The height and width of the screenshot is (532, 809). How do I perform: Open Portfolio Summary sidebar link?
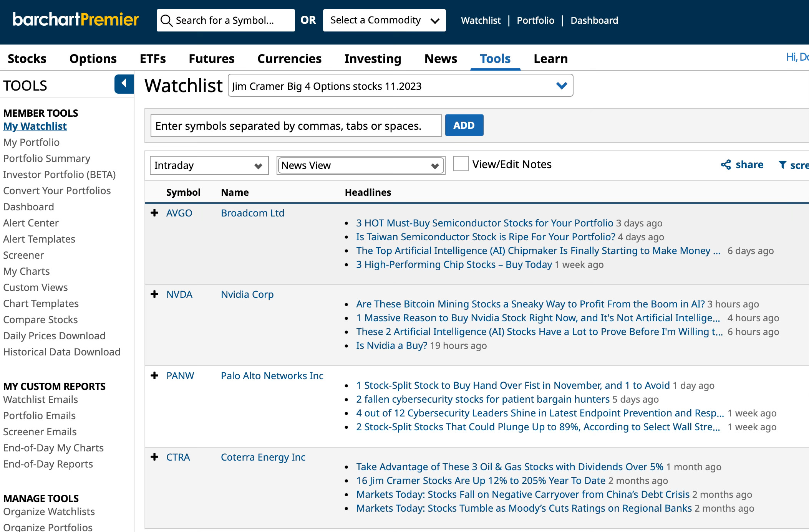pos(46,159)
